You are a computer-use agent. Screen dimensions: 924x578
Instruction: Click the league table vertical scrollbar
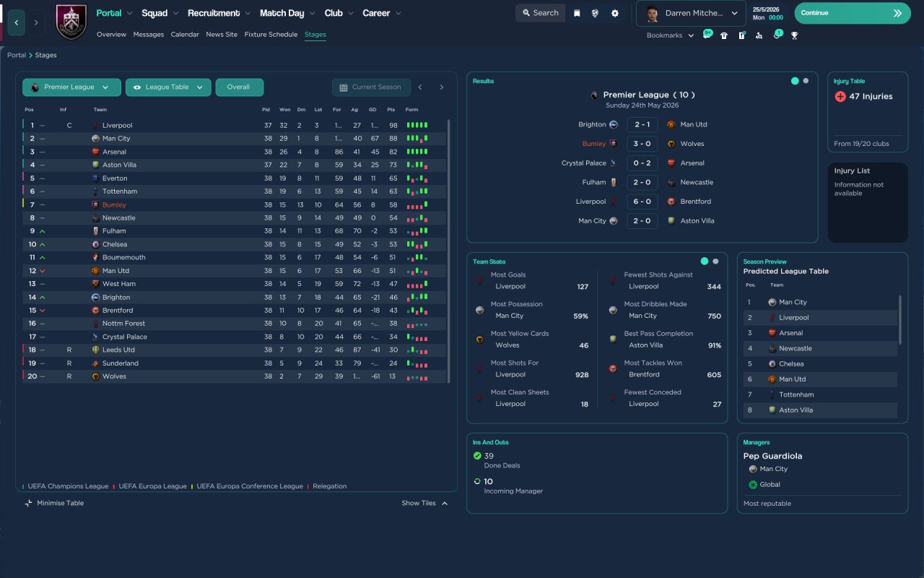coord(448,251)
